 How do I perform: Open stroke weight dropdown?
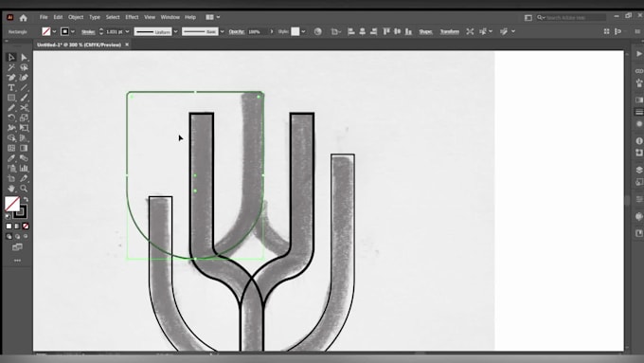point(127,31)
